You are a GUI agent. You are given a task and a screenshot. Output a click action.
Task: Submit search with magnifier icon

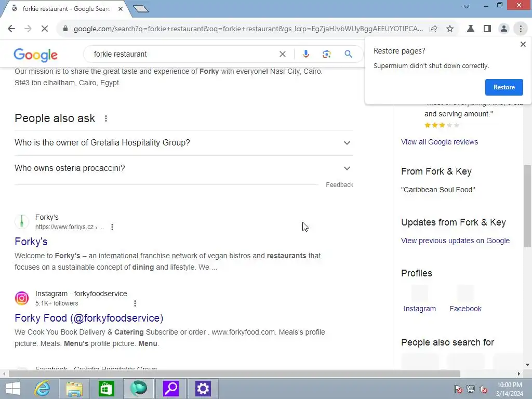tap(348, 54)
